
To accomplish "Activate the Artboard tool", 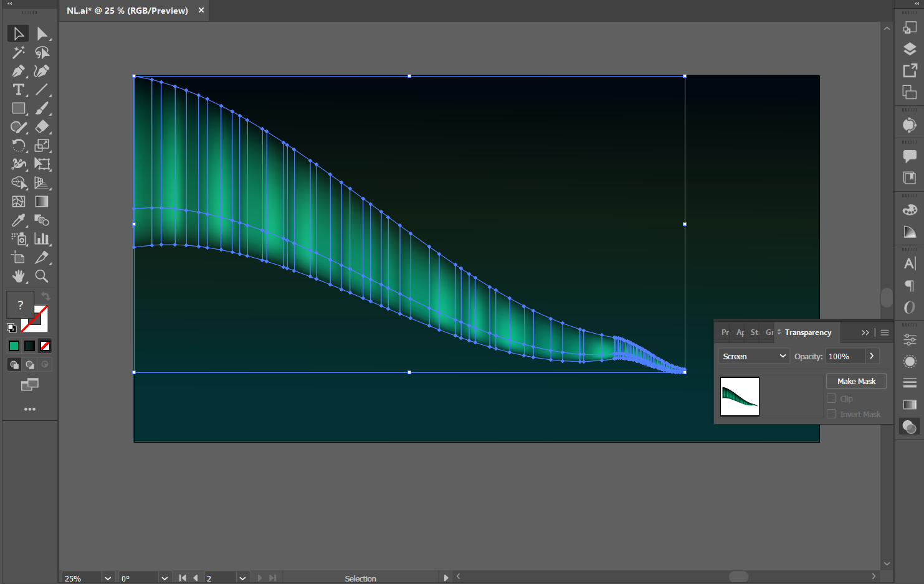I will (x=18, y=258).
